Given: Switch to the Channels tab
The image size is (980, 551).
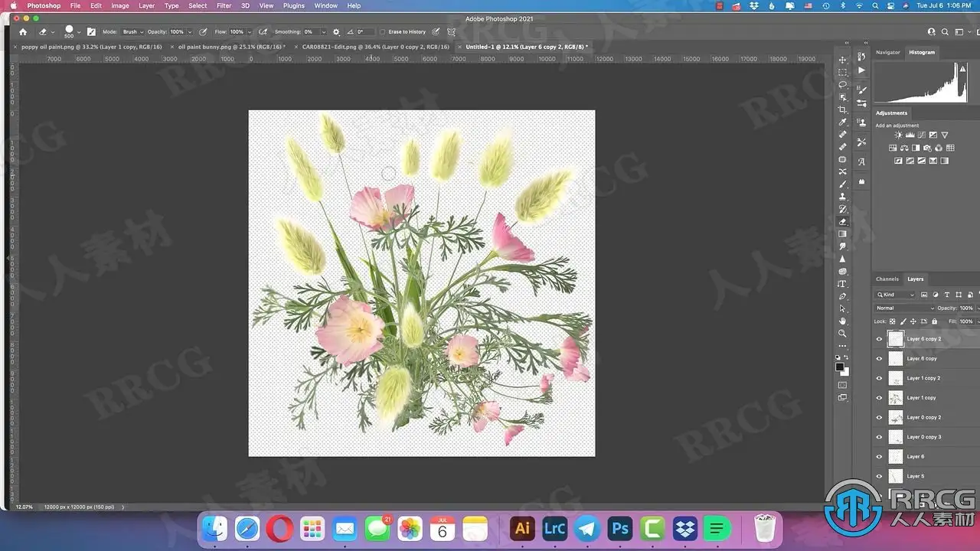Looking at the screenshot, I should [x=887, y=279].
